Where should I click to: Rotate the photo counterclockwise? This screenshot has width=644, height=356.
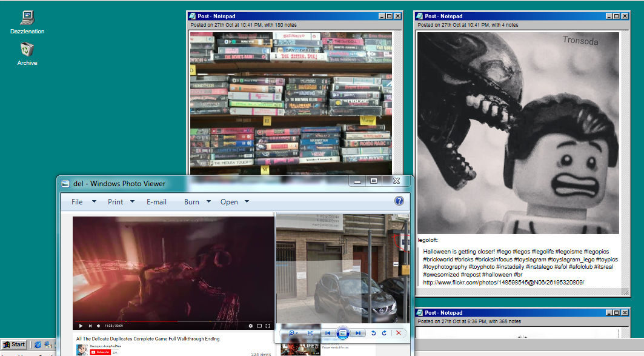pyautogui.click(x=373, y=333)
